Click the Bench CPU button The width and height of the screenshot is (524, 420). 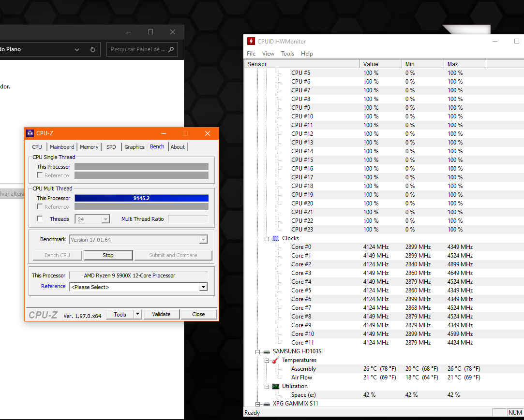[x=57, y=255]
